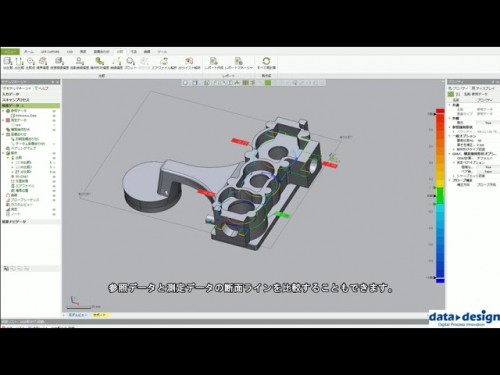Toggle visibility of 偏差位置
The image size is (500, 375).
coord(54,190)
